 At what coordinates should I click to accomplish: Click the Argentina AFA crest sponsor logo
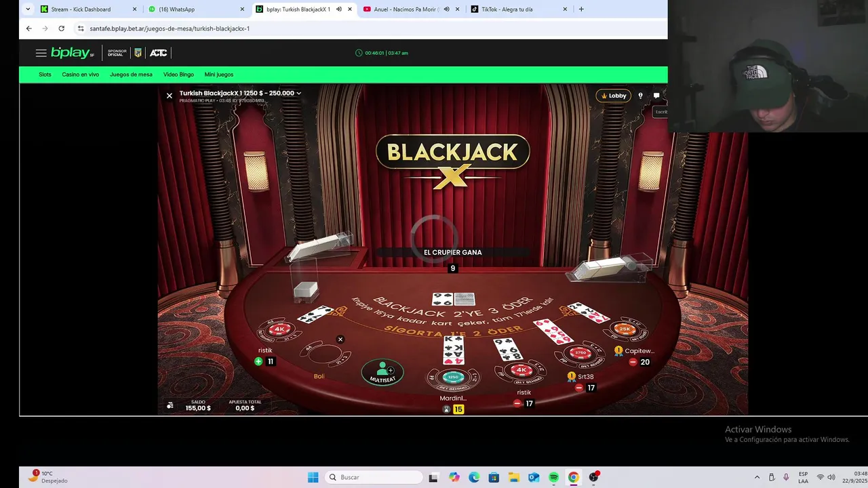coord(138,53)
